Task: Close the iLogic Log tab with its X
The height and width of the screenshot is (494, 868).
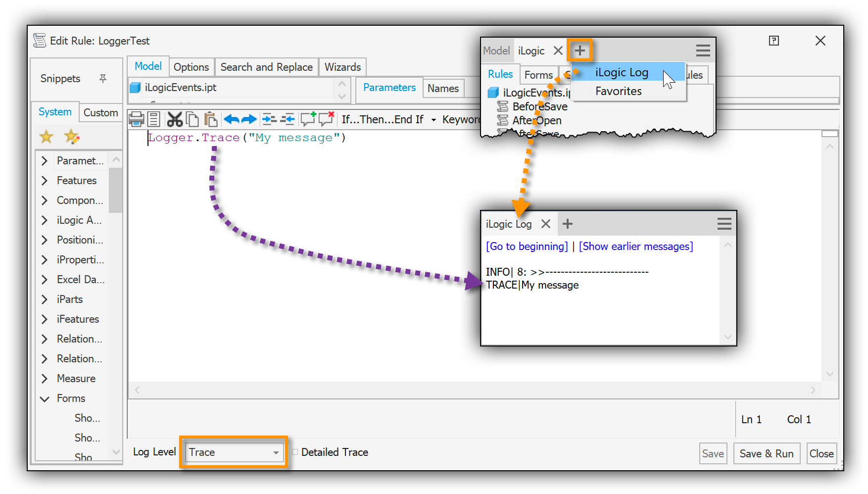Action: click(546, 224)
